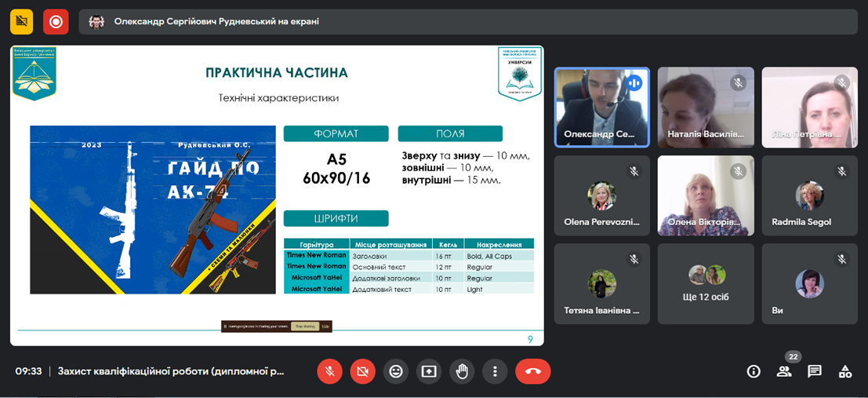Click the present screen button
868x398 pixels.
(x=429, y=371)
